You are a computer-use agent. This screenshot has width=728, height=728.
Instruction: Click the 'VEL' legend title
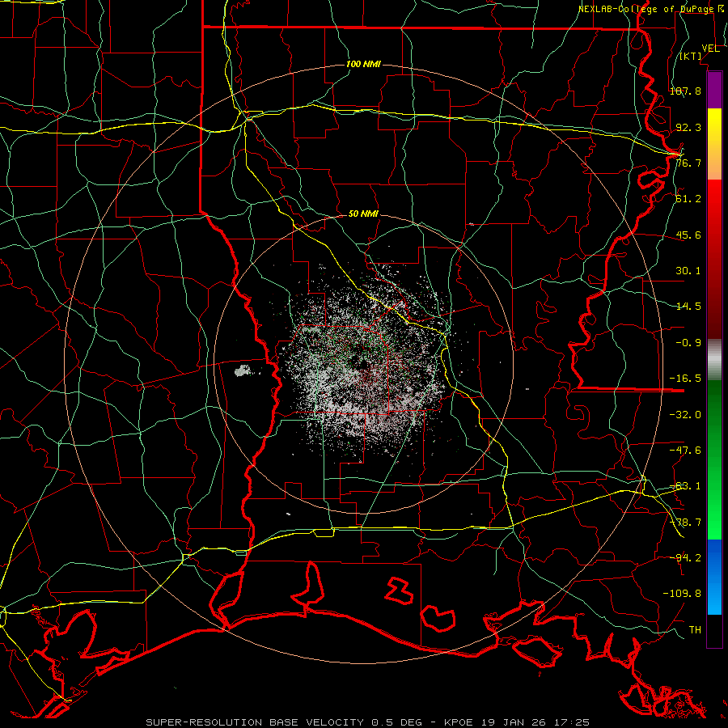(710, 49)
